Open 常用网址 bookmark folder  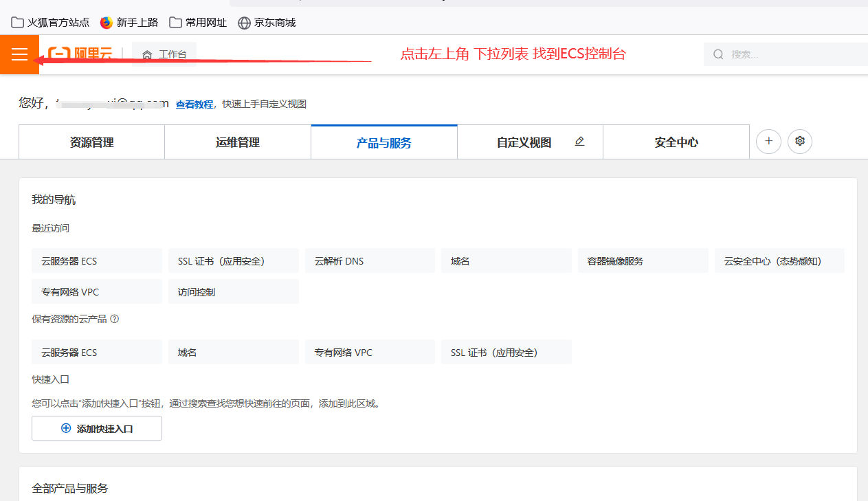[x=198, y=23]
